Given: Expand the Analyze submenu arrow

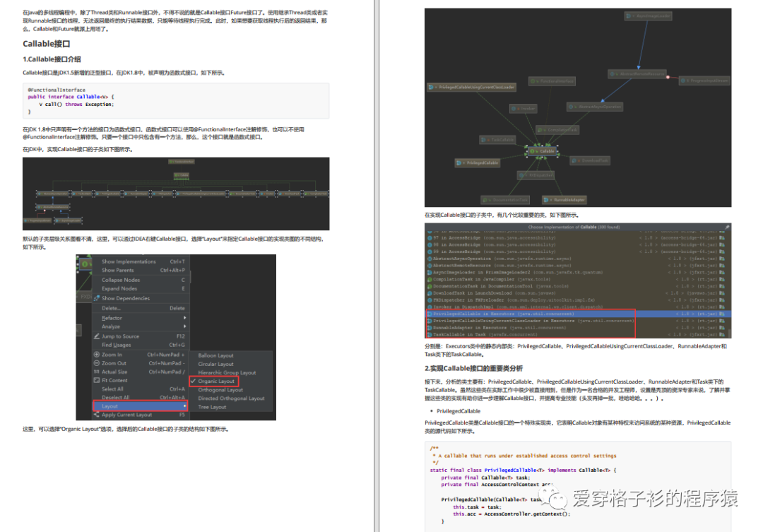Looking at the screenshot, I should tap(184, 326).
